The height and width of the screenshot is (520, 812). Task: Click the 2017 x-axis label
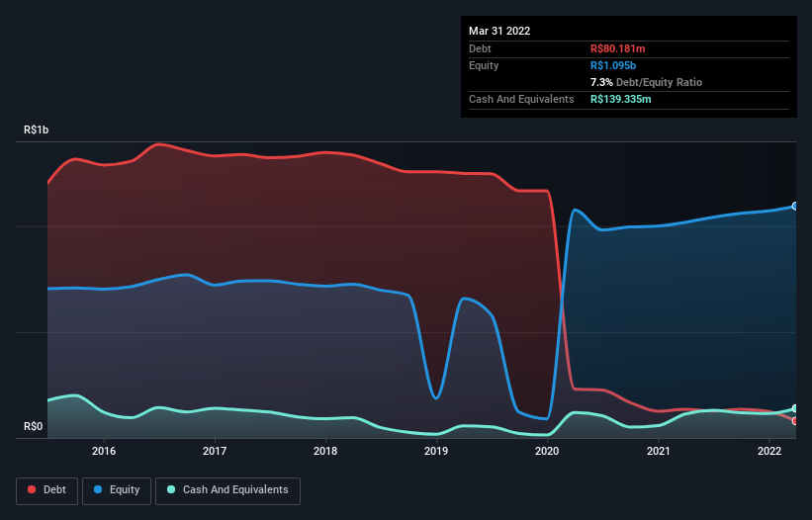click(215, 451)
